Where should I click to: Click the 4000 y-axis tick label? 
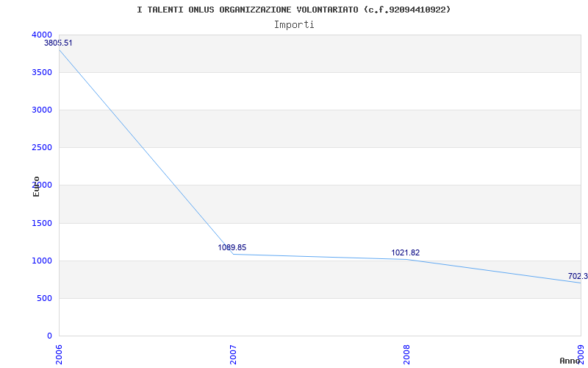coord(41,35)
